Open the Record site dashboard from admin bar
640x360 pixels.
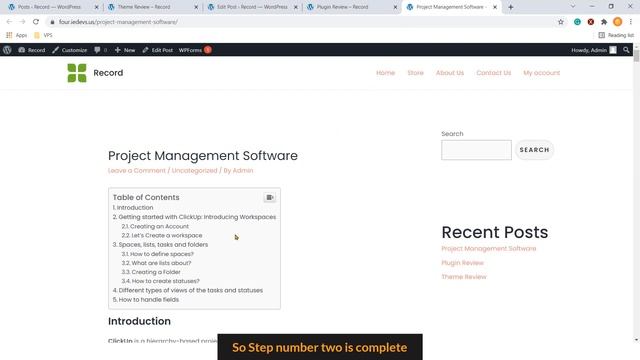(x=32, y=50)
